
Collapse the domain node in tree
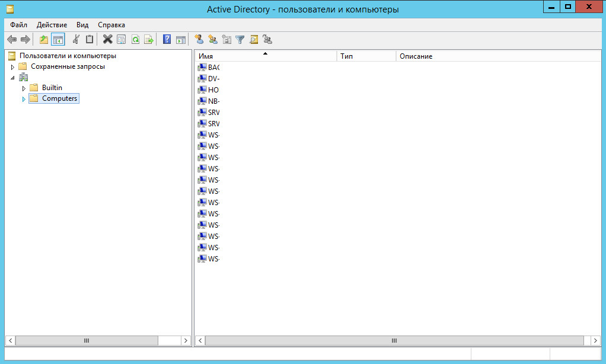click(12, 78)
